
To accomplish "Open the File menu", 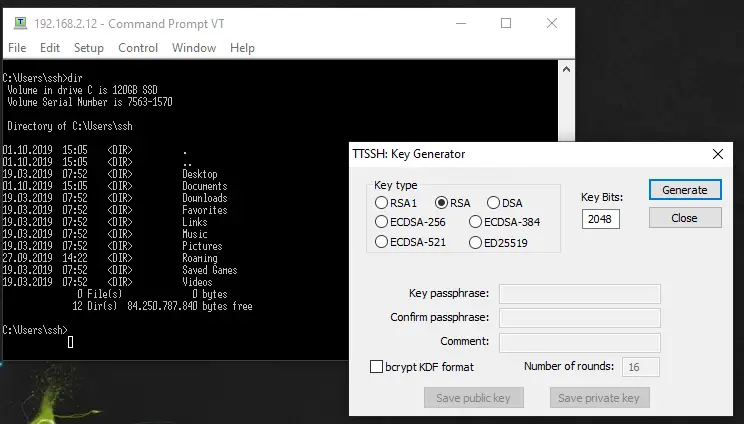I will click(x=17, y=48).
